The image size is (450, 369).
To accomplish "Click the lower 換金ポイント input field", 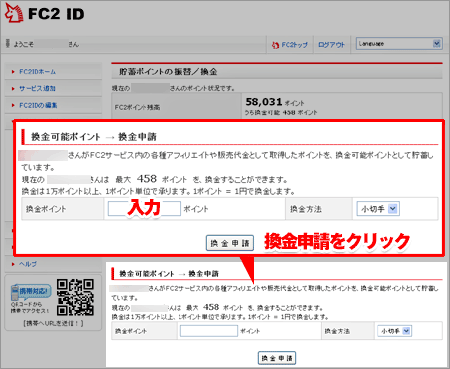I will pos(209,331).
